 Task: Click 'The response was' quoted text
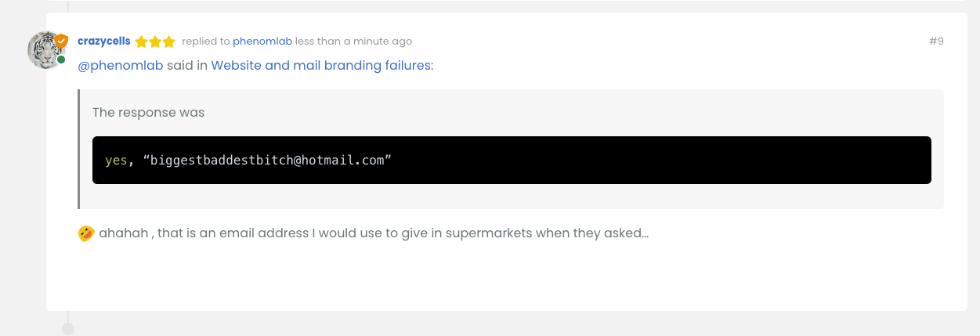pos(148,112)
